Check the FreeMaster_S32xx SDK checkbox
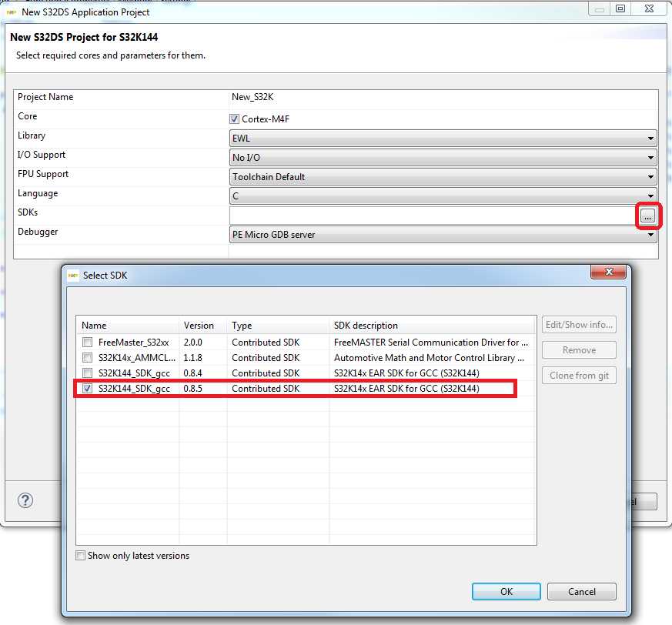Image resolution: width=672 pixels, height=625 pixels. pyautogui.click(x=88, y=342)
